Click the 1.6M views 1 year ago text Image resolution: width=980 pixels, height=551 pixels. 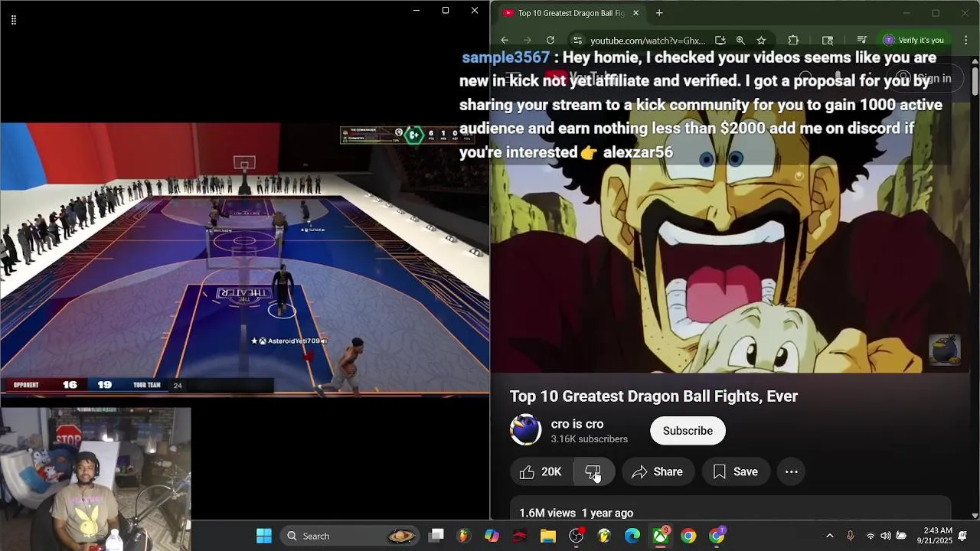coord(577,513)
